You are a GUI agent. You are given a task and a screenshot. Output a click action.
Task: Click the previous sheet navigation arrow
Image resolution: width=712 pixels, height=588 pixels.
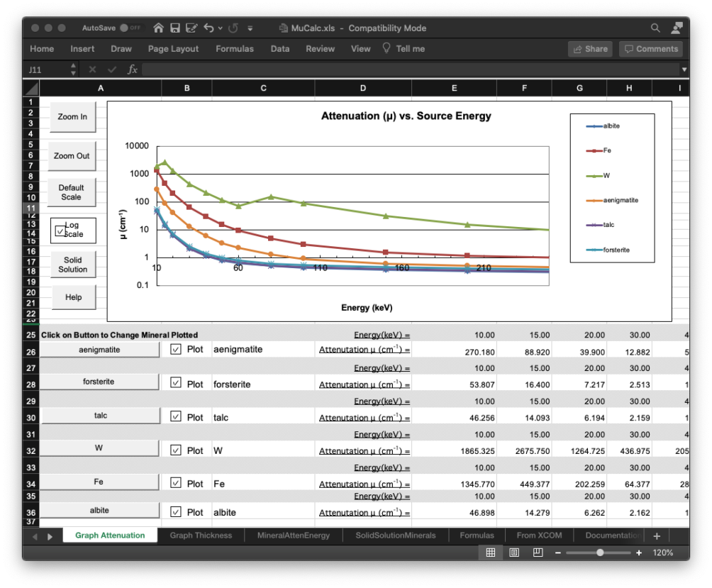click(x=35, y=537)
